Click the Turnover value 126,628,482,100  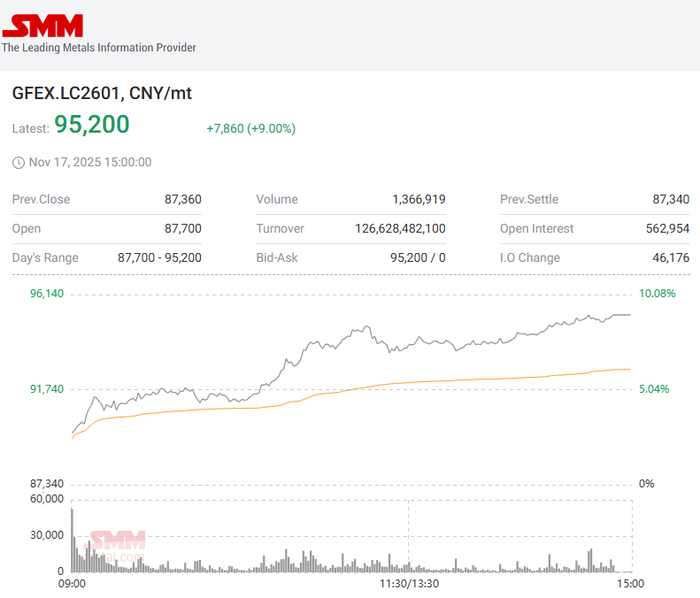(x=400, y=228)
